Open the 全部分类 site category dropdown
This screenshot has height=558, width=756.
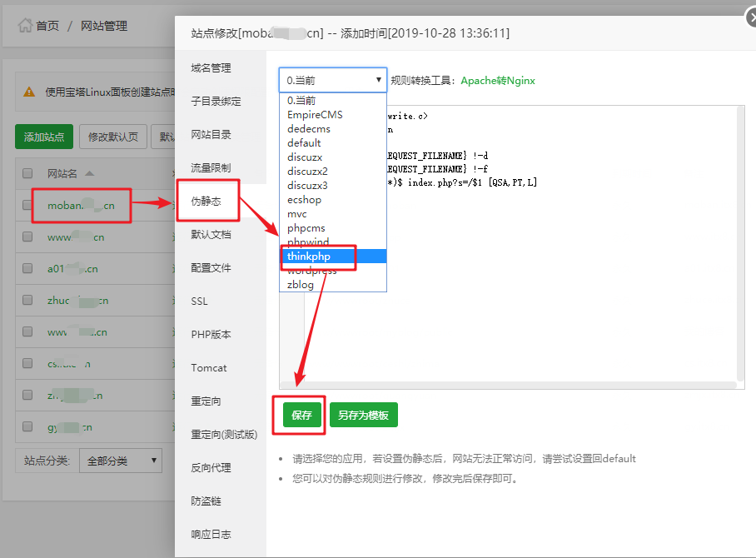(121, 461)
